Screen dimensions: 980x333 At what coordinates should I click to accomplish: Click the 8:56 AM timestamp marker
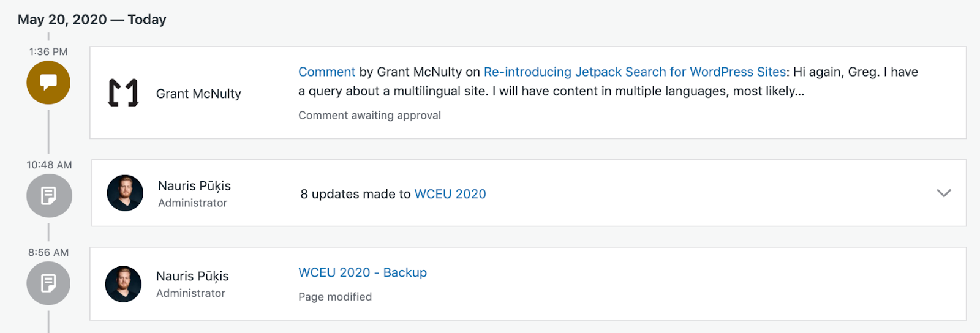coord(48,252)
